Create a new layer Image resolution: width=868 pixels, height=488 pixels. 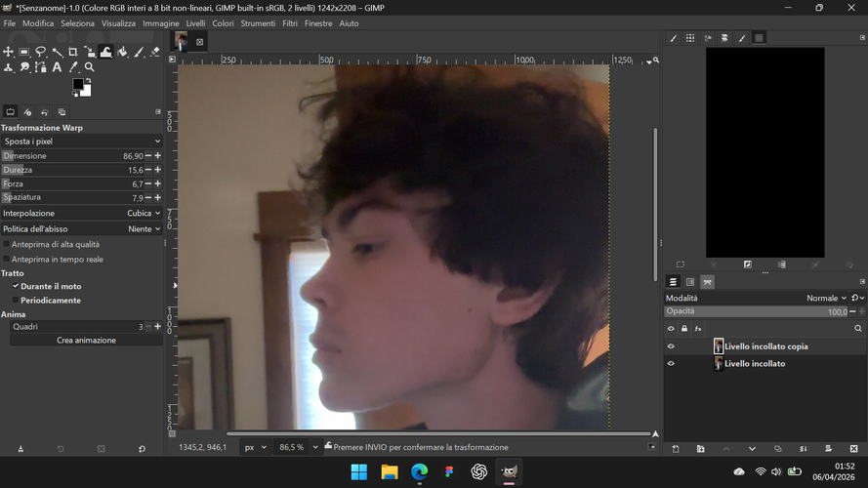pyautogui.click(x=676, y=449)
